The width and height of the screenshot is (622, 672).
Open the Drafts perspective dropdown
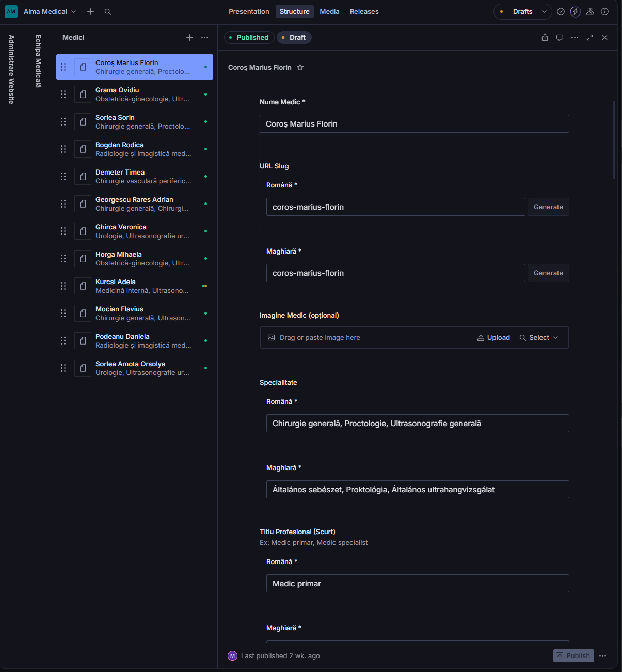[523, 11]
